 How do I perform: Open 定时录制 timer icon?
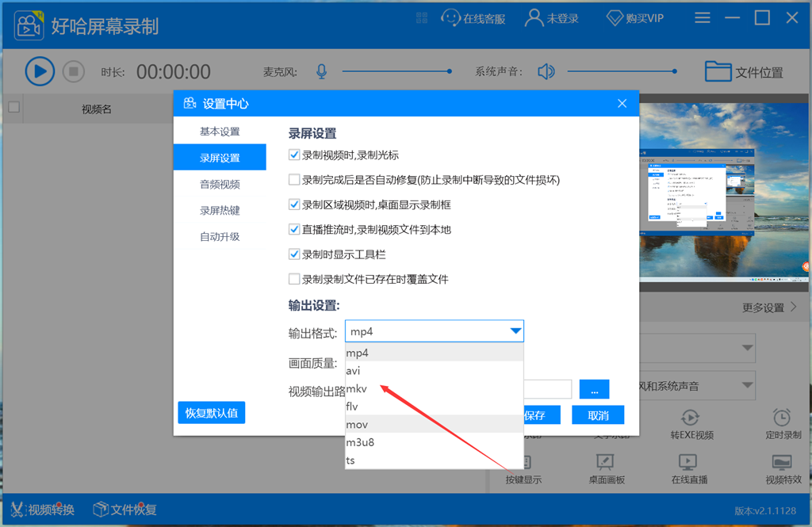click(x=782, y=418)
